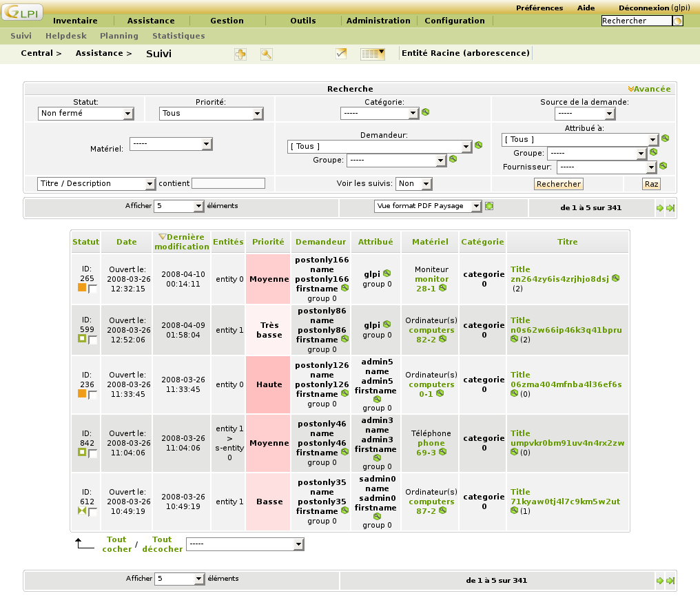The height and width of the screenshot is (609, 700).
Task: Click the info icon next to Catégorie dropdown
Action: point(426,112)
